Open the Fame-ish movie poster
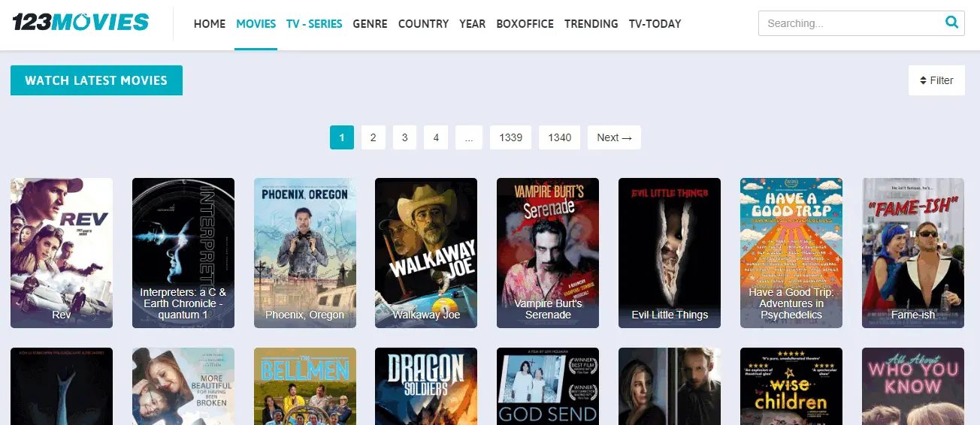The image size is (980, 425). click(x=913, y=253)
